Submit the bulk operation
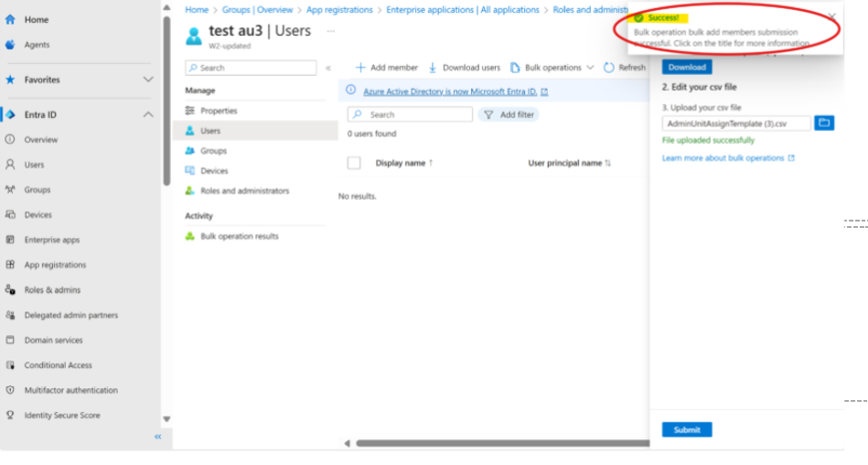 point(687,429)
